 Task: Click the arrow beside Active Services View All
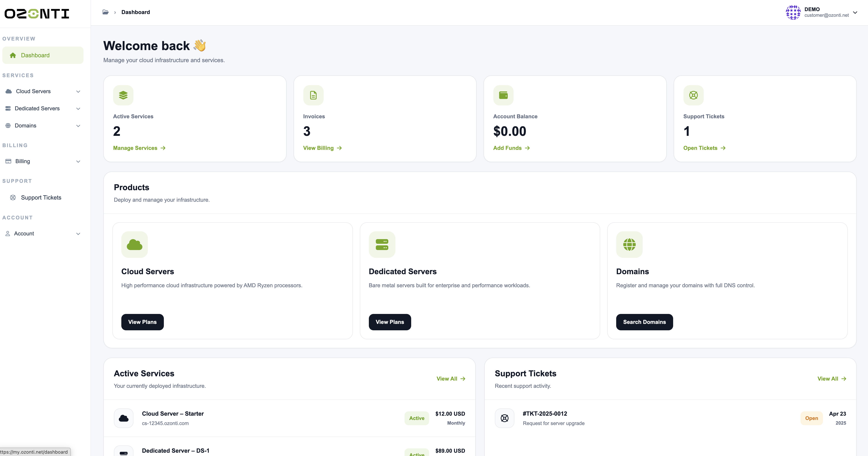pyautogui.click(x=463, y=379)
